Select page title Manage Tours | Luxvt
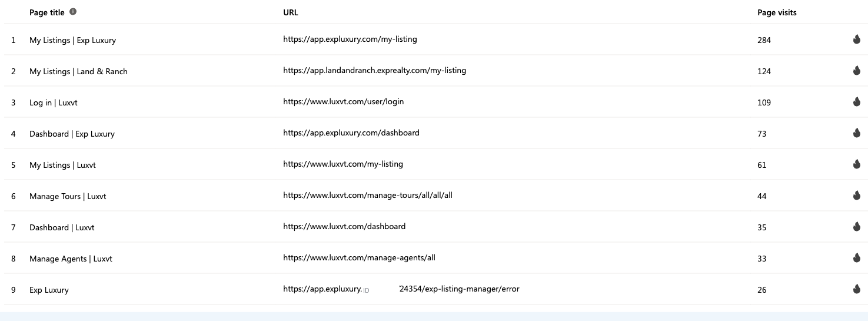 (x=68, y=197)
